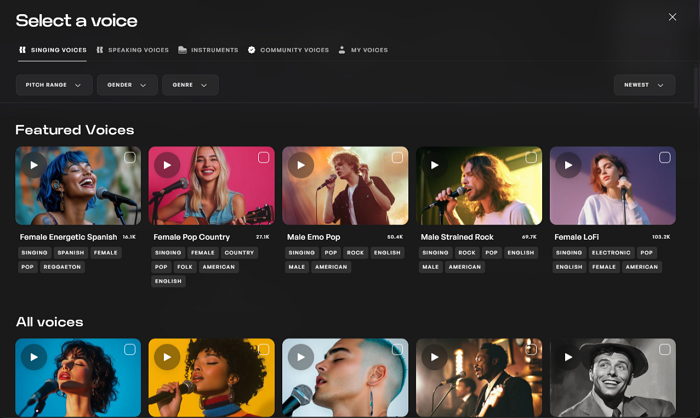Close the Select a voice dialog

(x=672, y=17)
